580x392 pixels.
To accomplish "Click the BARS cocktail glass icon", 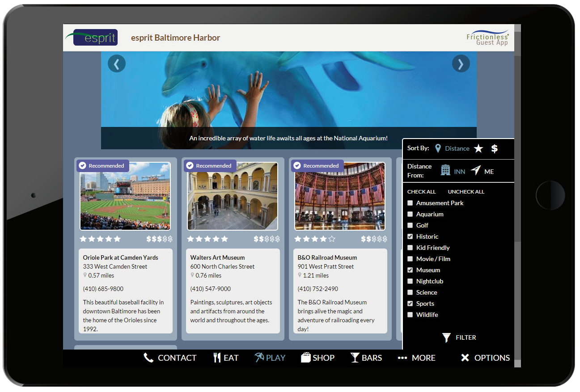I will pyautogui.click(x=355, y=358).
